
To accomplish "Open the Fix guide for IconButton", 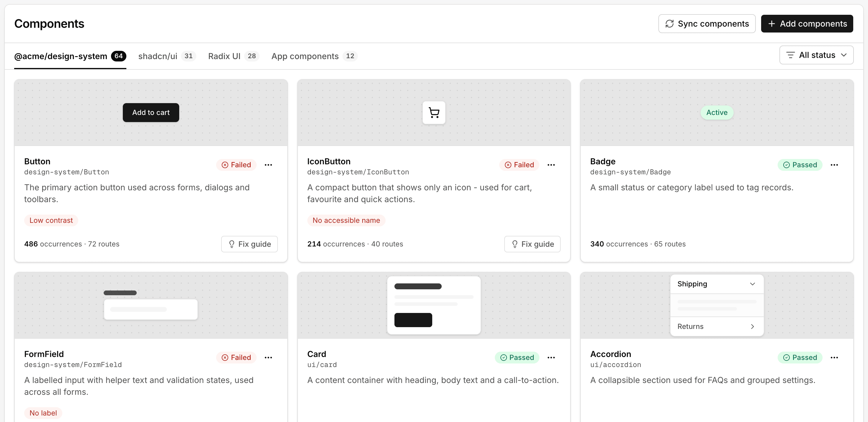I will tap(532, 244).
